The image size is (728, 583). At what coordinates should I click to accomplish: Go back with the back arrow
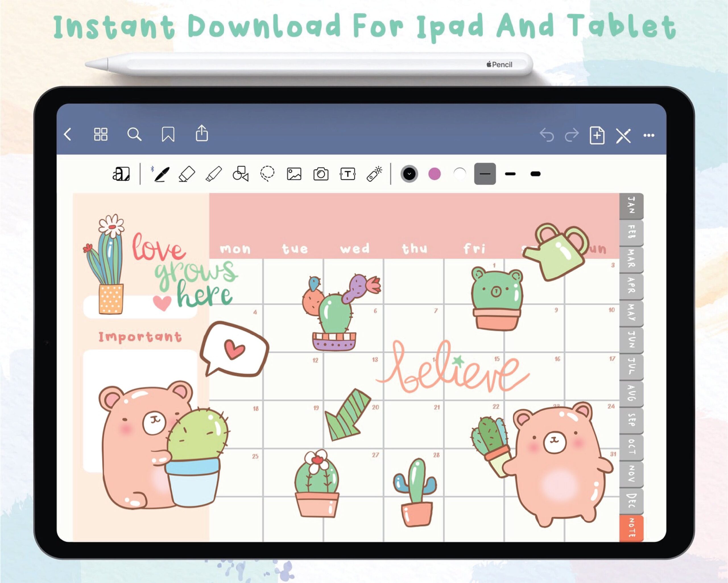click(x=68, y=134)
